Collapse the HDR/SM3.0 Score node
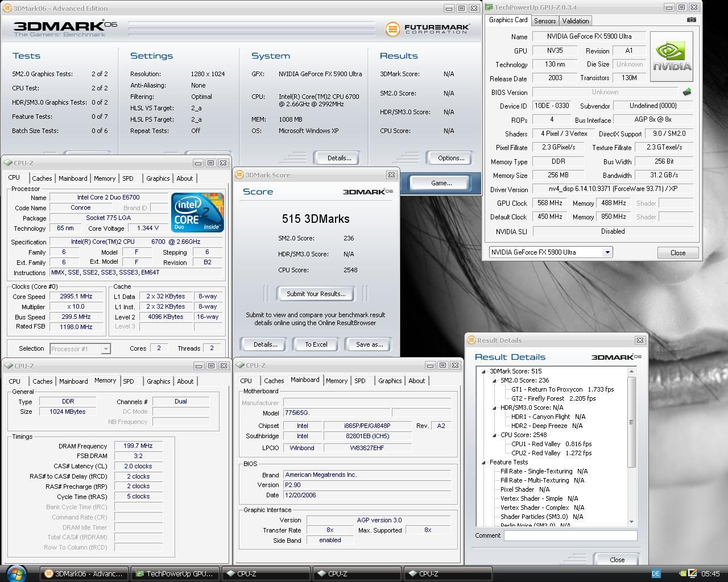The width and height of the screenshot is (728, 582). point(495,408)
